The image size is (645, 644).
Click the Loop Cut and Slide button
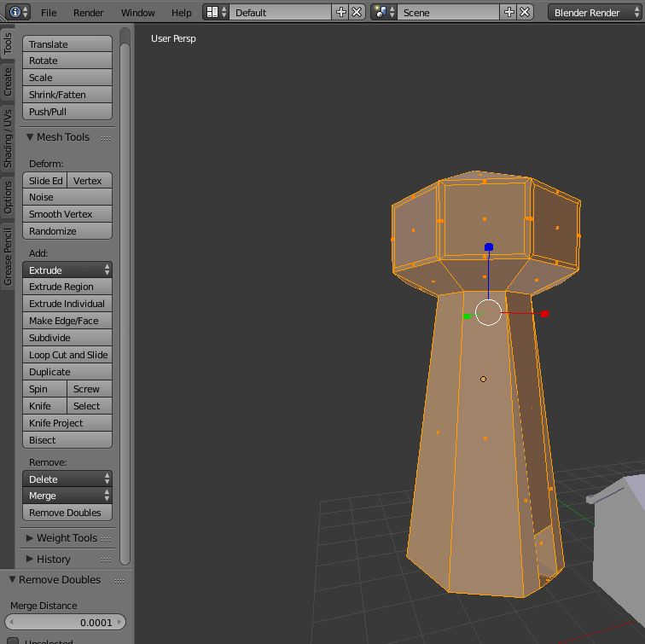(67, 355)
